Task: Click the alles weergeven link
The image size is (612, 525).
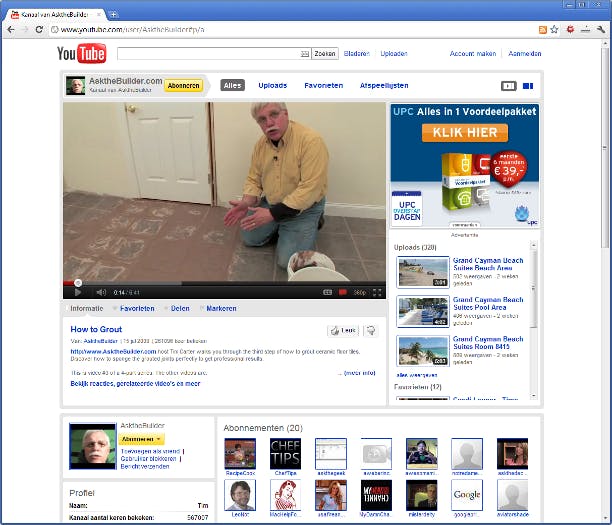Action: coord(416,375)
